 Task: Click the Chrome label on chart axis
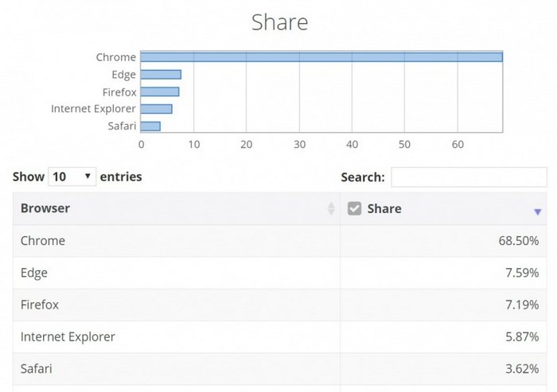pyautogui.click(x=116, y=57)
